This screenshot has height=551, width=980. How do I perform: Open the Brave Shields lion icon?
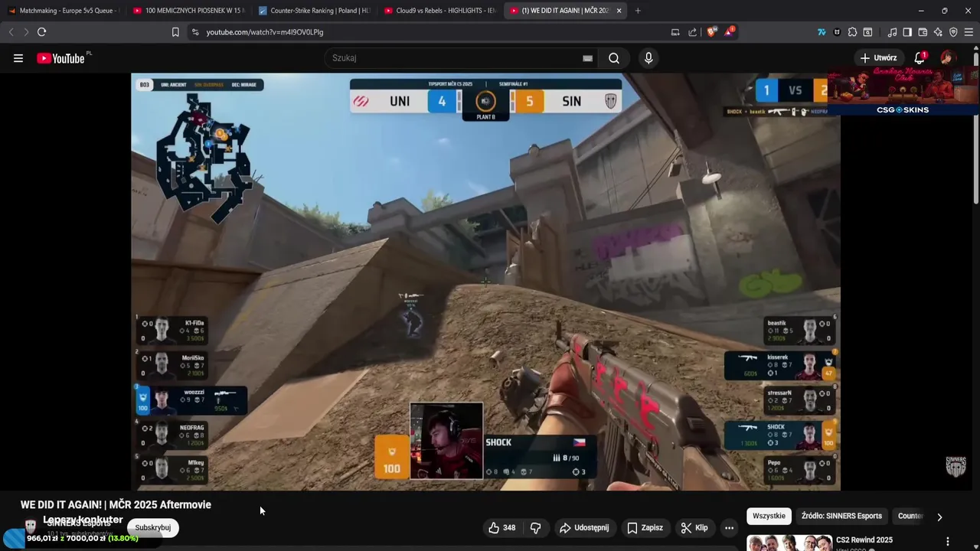[711, 32]
